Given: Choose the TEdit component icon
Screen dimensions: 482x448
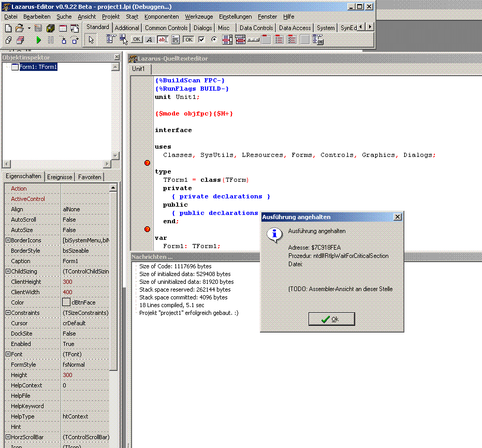Looking at the screenshot, I should [163, 39].
